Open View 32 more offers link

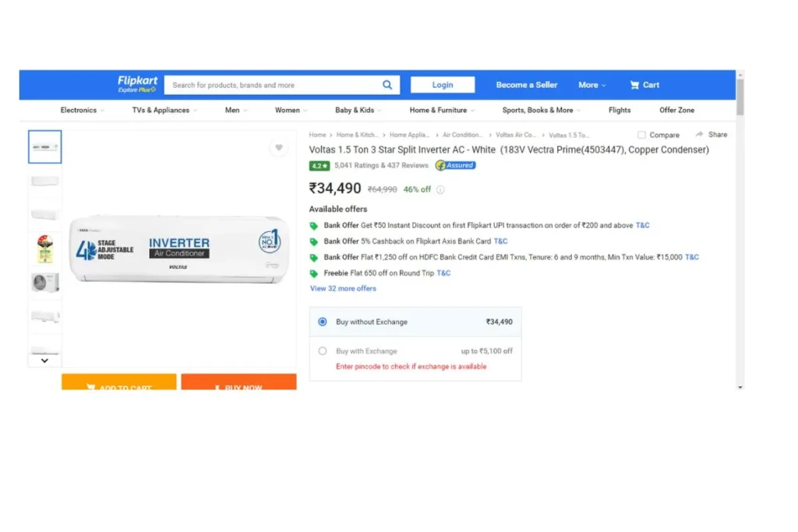pos(343,288)
